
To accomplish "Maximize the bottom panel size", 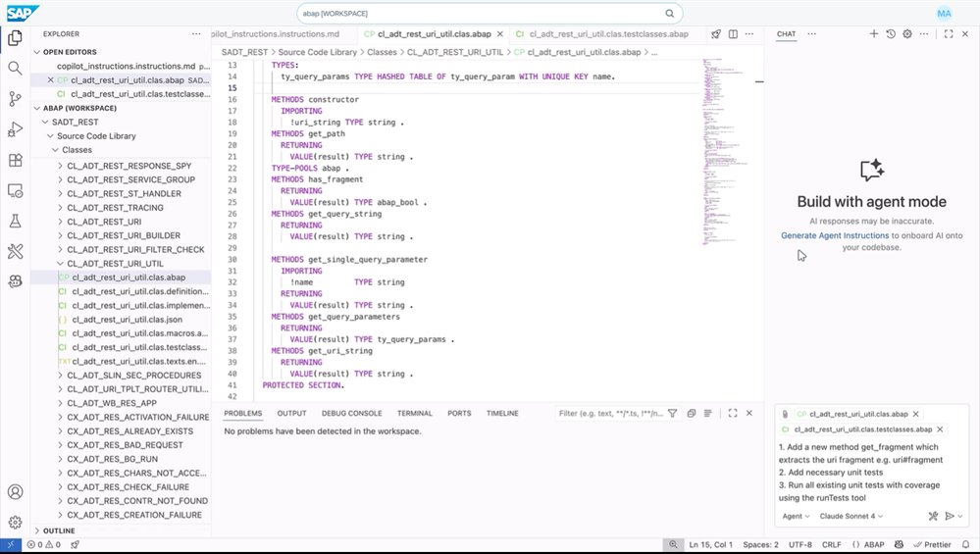I will coord(733,413).
